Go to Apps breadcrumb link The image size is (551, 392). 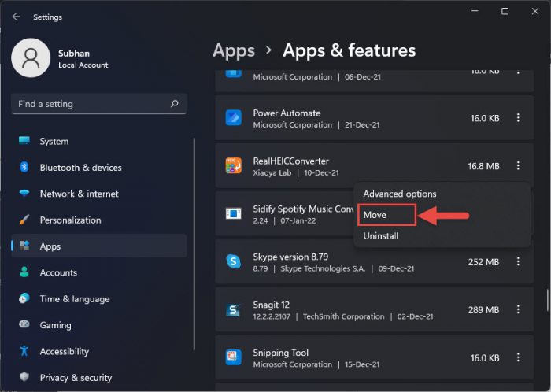coord(234,50)
